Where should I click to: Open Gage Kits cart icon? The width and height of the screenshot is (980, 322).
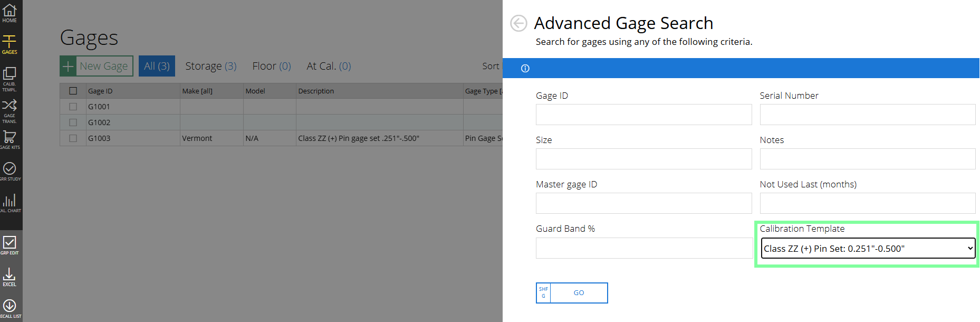[9, 140]
